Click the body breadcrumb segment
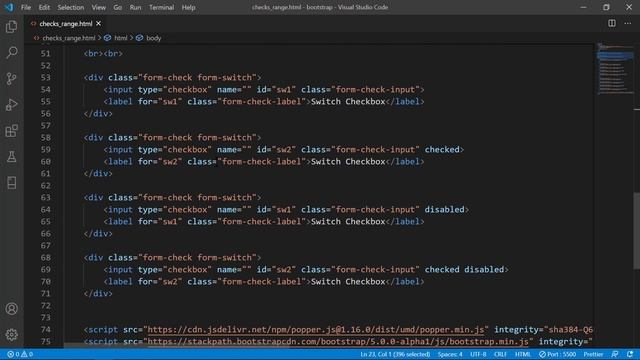 pos(153,38)
